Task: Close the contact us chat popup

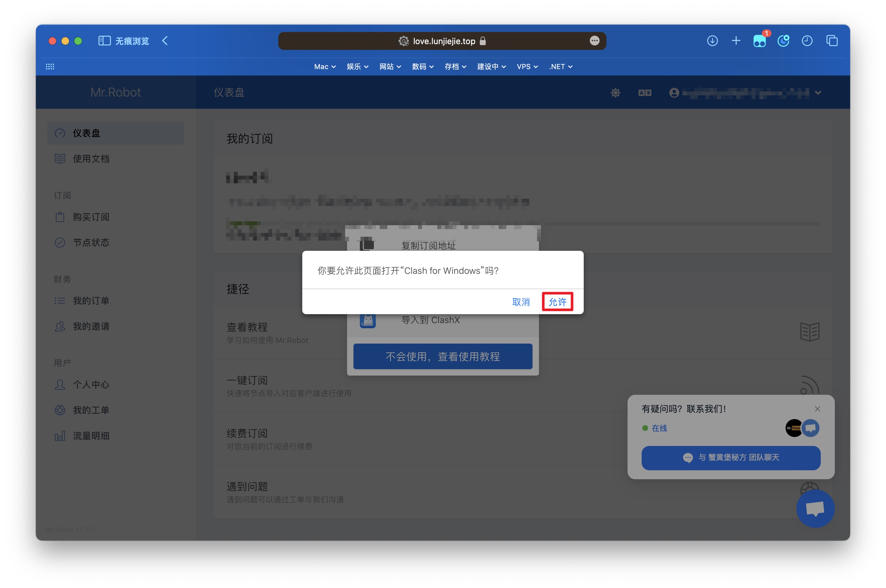Action: 817,409
